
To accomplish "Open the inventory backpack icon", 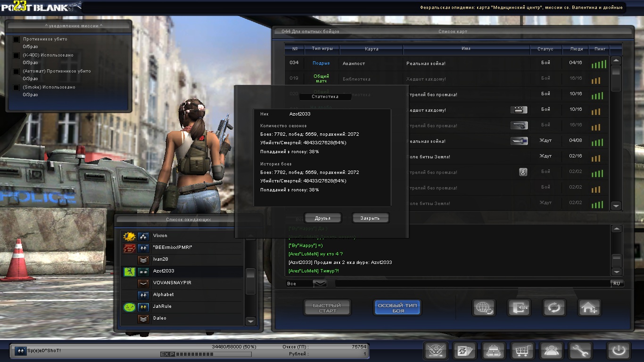I will click(494, 351).
